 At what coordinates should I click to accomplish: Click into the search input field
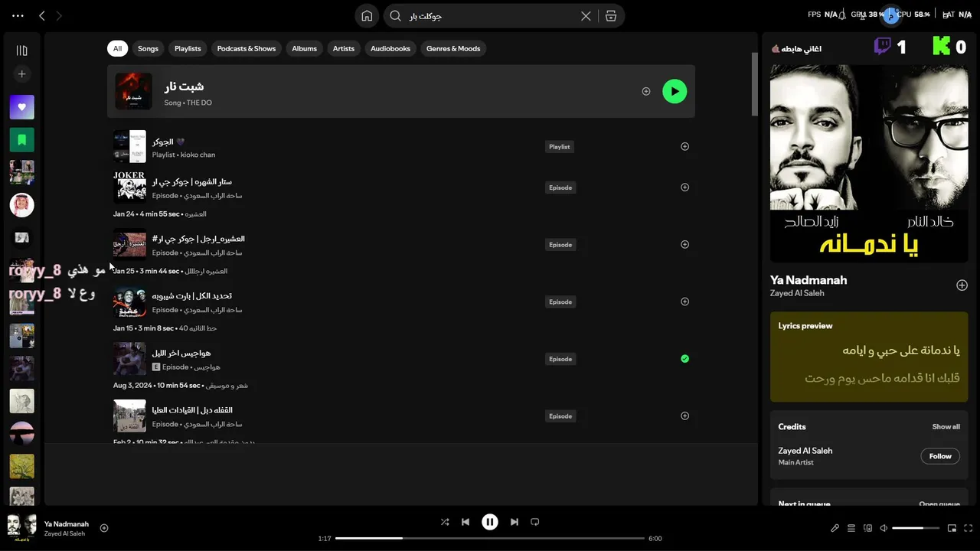click(x=490, y=15)
